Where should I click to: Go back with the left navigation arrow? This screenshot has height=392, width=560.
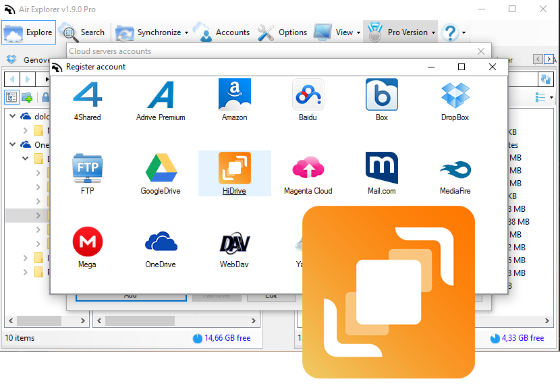click(x=12, y=79)
